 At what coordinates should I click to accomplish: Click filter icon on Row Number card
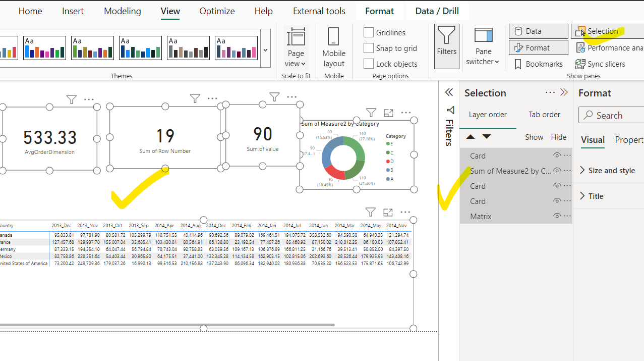[x=195, y=98]
